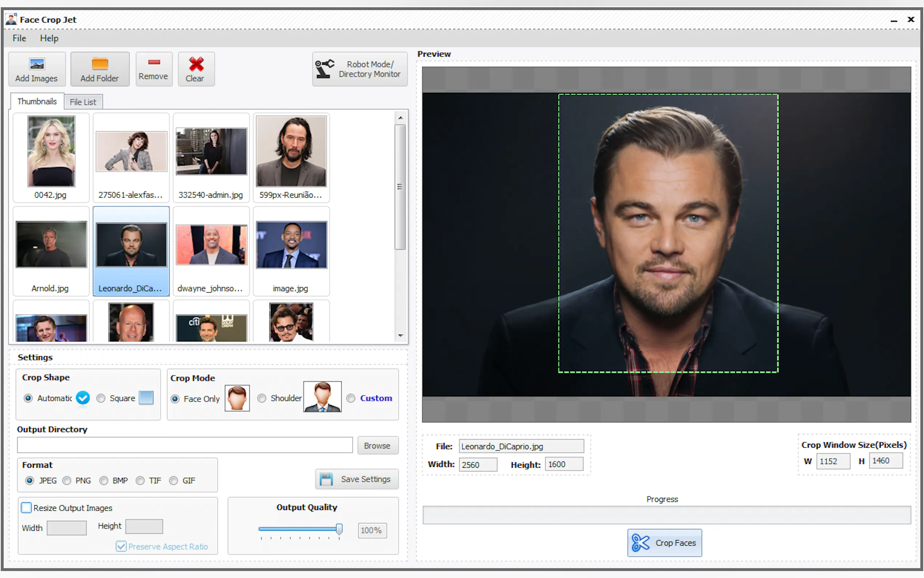Click the File name field in preview info
924x578 pixels.
tap(521, 446)
